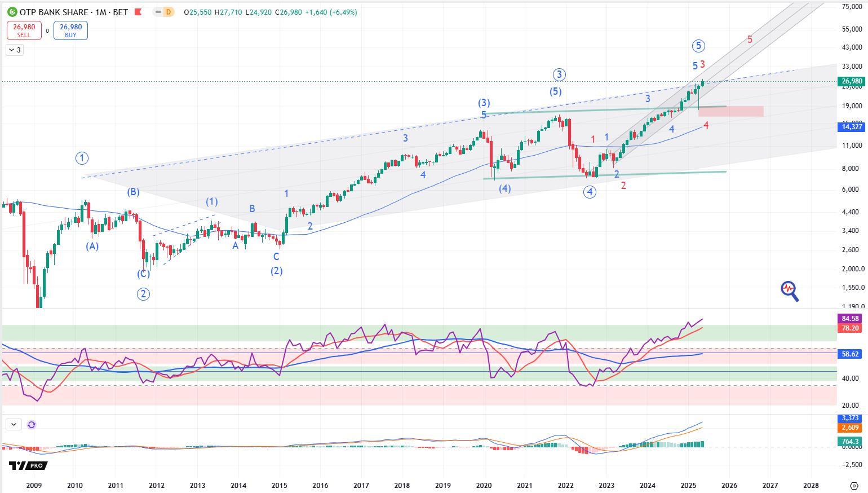Image resolution: width=868 pixels, height=493 pixels.
Task: Click the circled wave 5 label
Action: [698, 46]
